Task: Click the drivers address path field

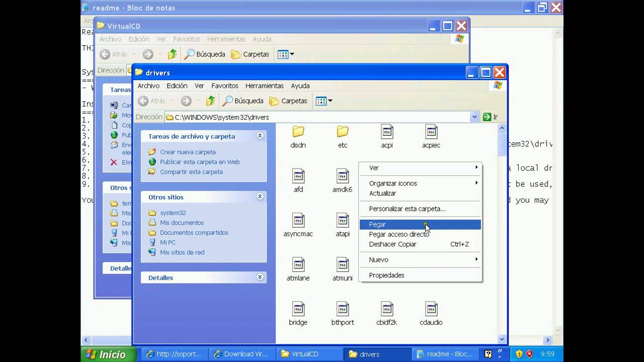Action: 318,117
